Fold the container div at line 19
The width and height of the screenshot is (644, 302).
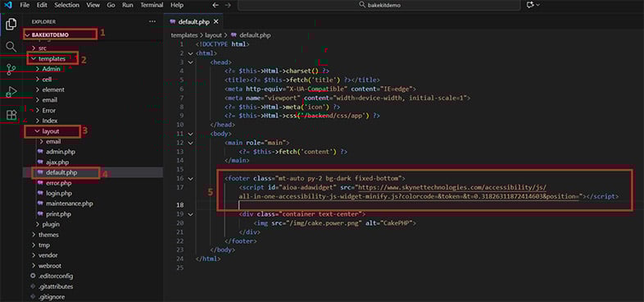[x=190, y=214]
